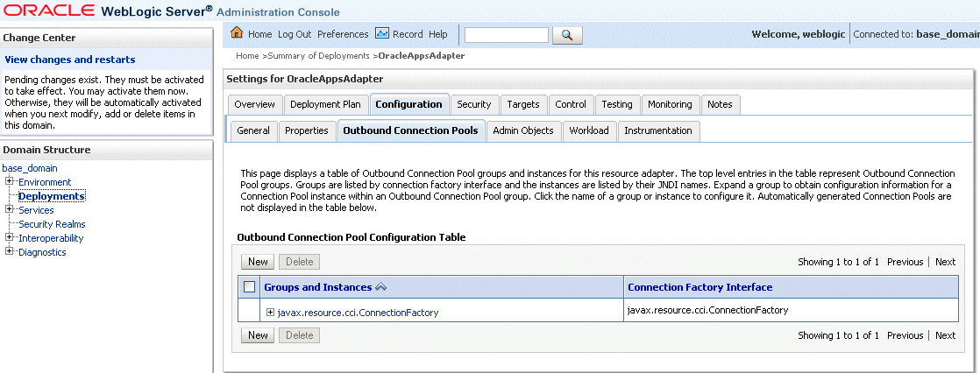Click OracleAppsAdapter in the breadcrumb
This screenshot has width=980, height=373.
pyautogui.click(x=422, y=56)
